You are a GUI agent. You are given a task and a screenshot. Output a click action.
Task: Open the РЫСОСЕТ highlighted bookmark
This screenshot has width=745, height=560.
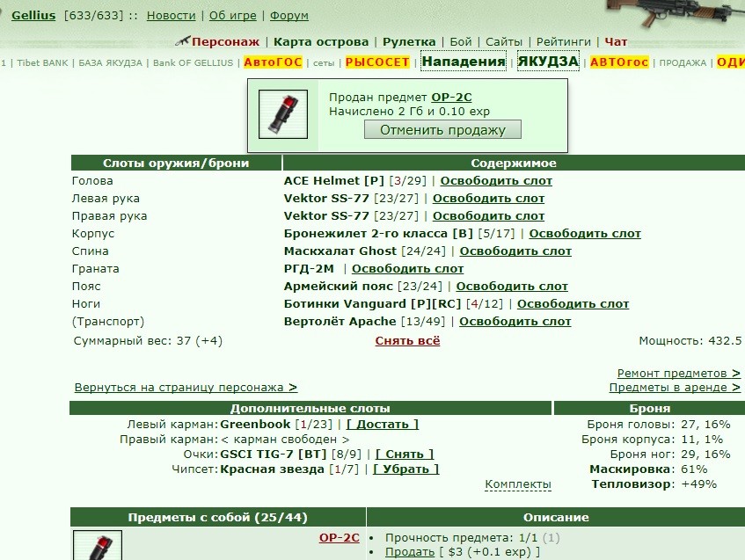(x=377, y=62)
